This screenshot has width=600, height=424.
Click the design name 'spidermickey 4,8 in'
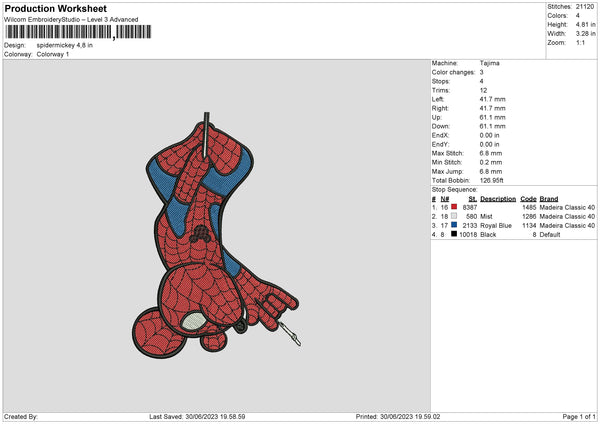coord(65,45)
